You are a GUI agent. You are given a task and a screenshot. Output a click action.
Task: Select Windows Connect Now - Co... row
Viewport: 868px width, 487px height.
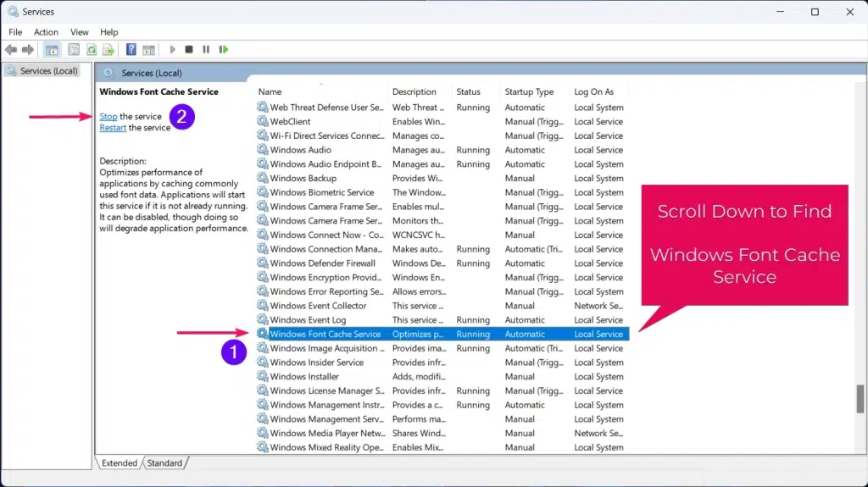point(442,235)
